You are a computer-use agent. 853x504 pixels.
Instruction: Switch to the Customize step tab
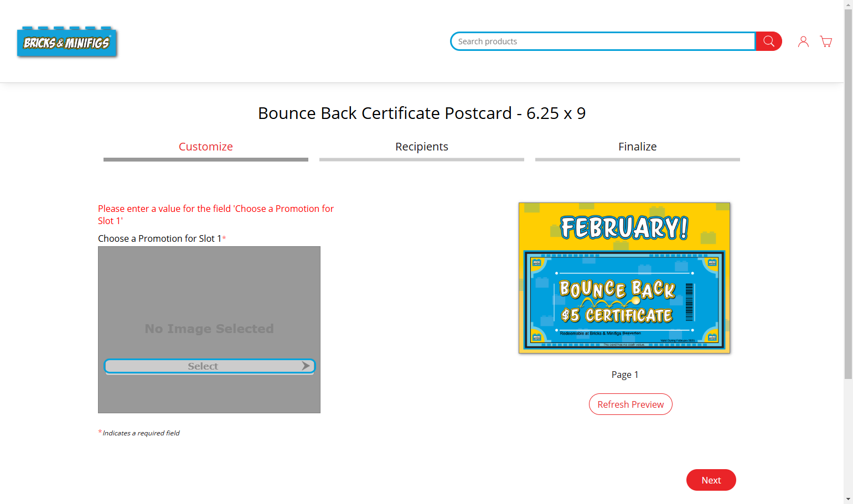(x=206, y=147)
